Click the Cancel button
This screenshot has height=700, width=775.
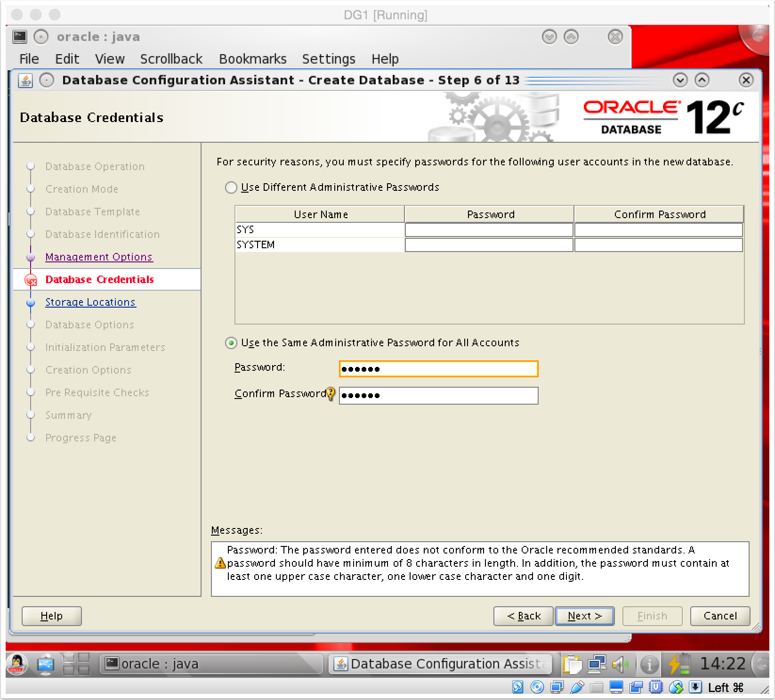720,616
